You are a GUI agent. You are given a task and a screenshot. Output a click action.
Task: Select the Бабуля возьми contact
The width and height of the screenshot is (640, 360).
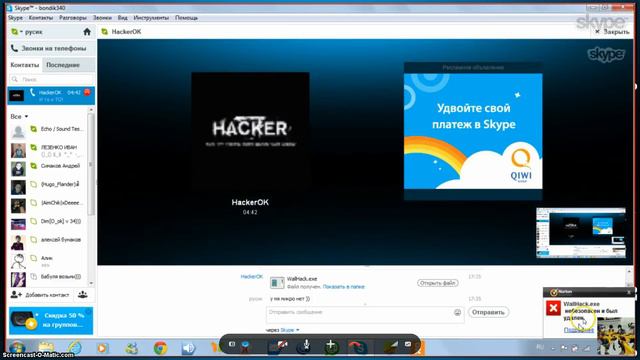coord(48,278)
